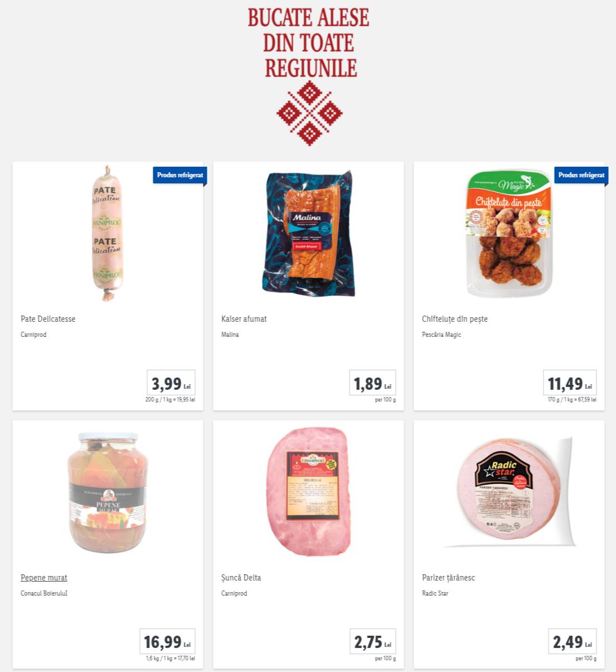Click the Kaiser afumat title
The height and width of the screenshot is (672, 616).
pyautogui.click(x=244, y=319)
